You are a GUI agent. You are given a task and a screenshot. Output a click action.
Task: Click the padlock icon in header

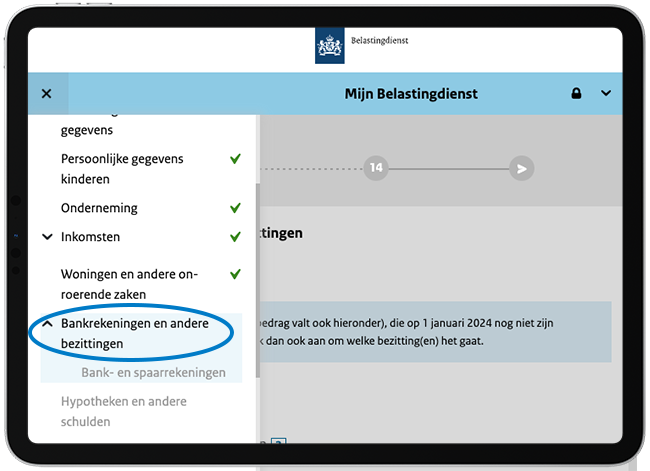[x=576, y=94]
